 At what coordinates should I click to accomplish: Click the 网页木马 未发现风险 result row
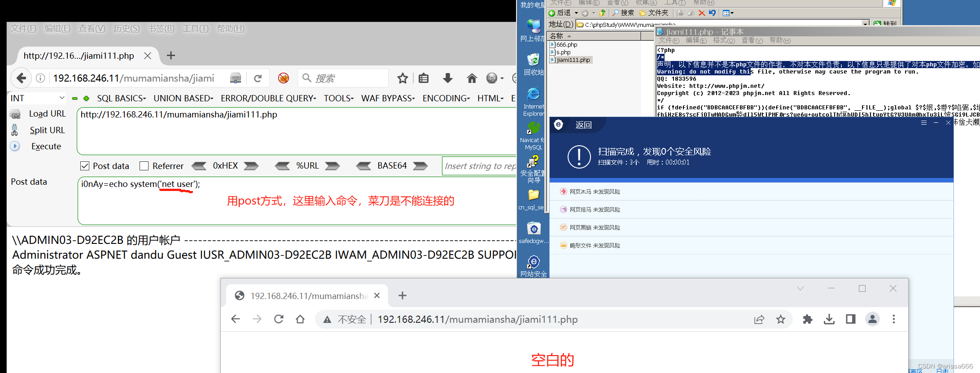click(751, 191)
